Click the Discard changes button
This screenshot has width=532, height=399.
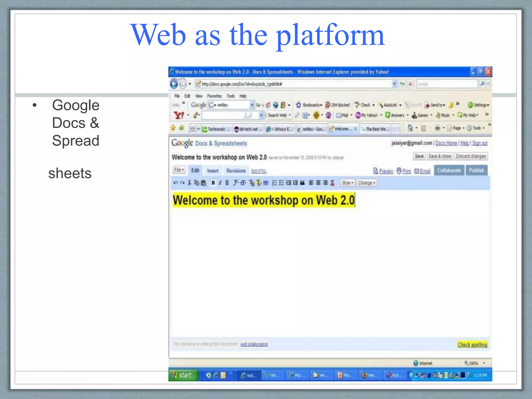[471, 156]
